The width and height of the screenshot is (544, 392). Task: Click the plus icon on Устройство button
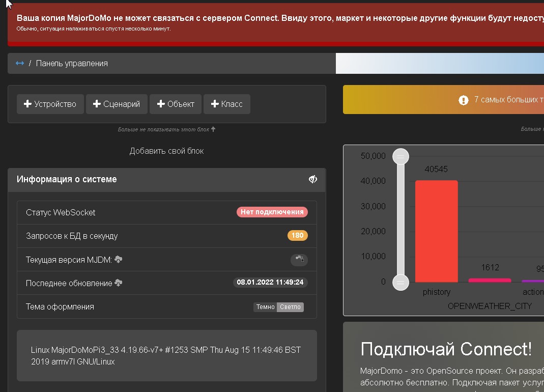point(27,104)
